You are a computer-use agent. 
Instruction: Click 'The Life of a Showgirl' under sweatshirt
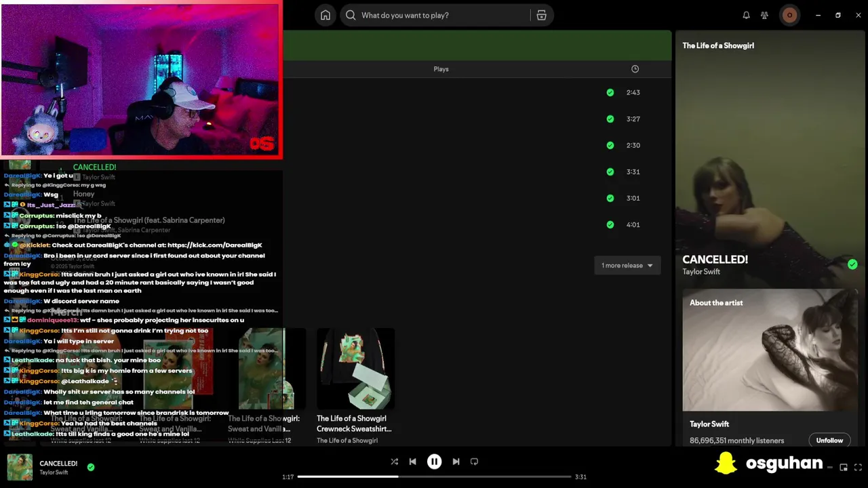click(347, 441)
